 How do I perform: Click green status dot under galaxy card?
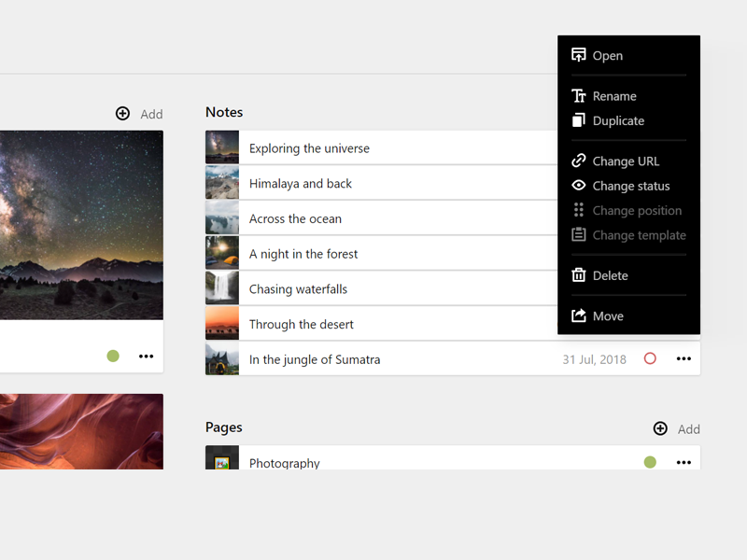coord(113,356)
